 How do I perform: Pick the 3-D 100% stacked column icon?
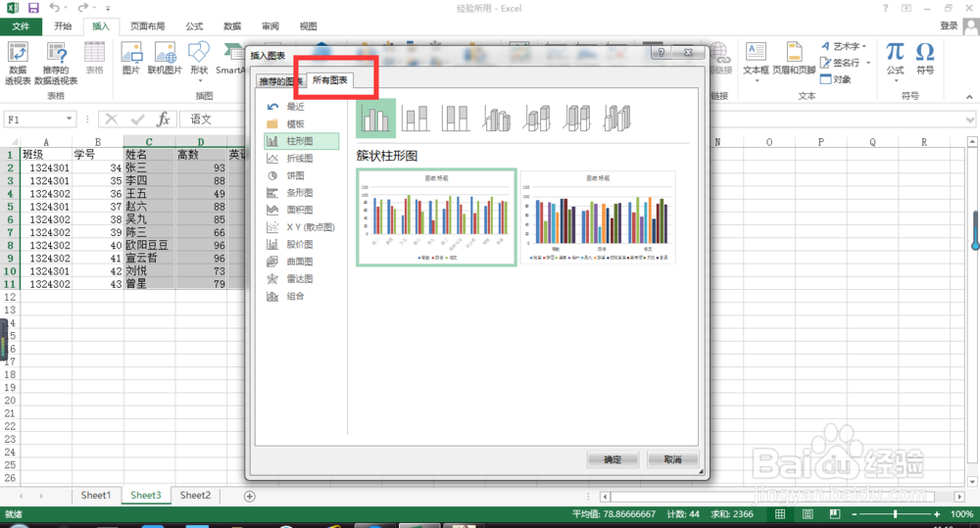[x=577, y=119]
